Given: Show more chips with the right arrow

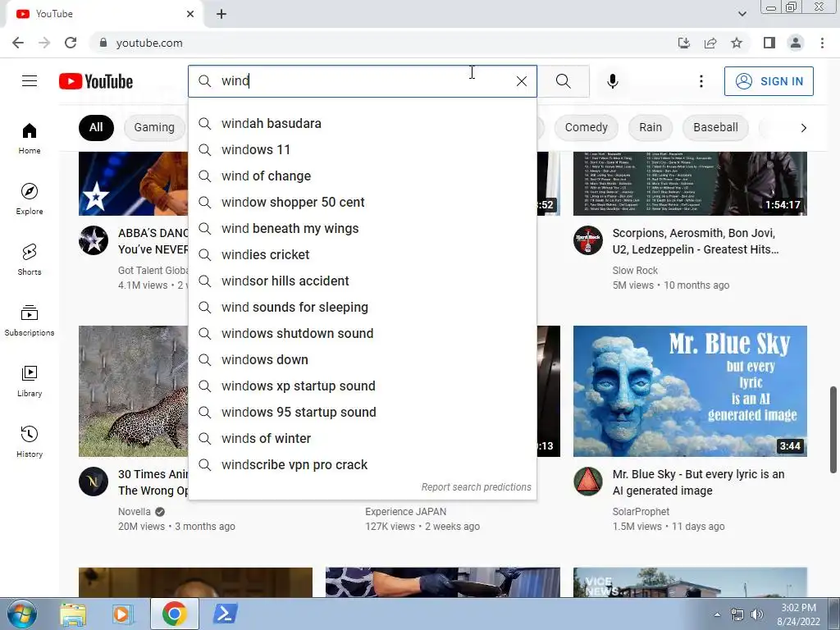Looking at the screenshot, I should point(803,127).
